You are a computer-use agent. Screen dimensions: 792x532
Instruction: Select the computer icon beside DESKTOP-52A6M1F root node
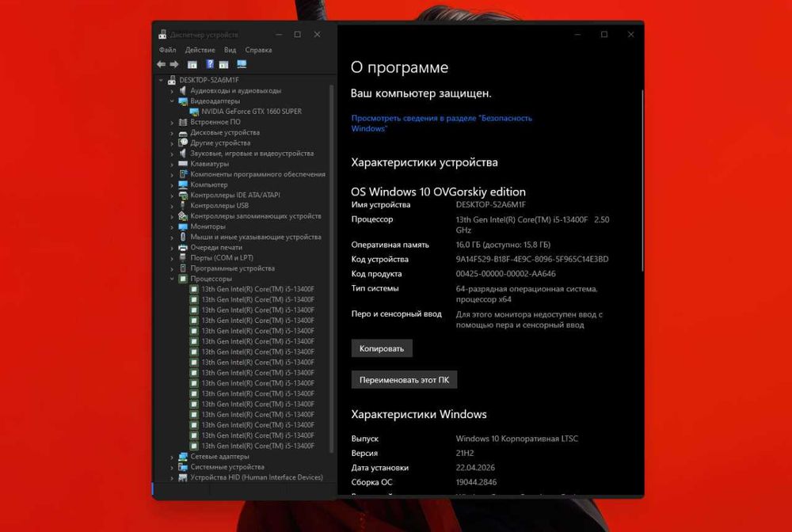pyautogui.click(x=172, y=80)
